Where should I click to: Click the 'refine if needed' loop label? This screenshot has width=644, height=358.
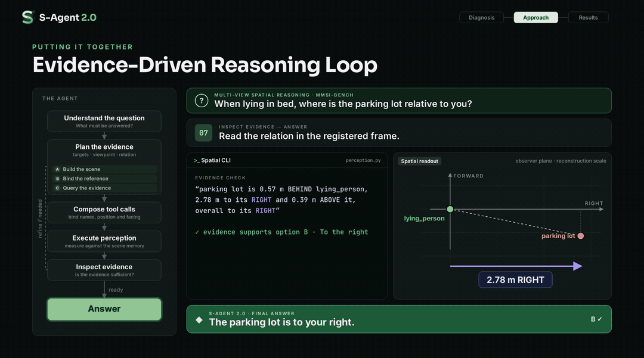click(x=40, y=219)
